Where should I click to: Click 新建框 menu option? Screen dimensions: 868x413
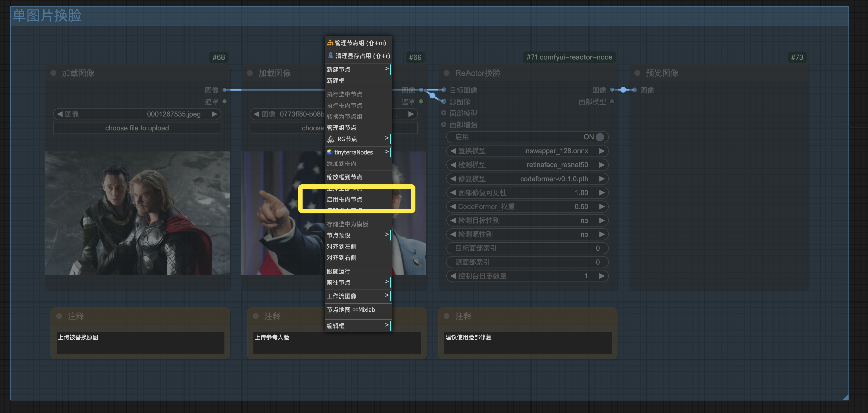(x=336, y=81)
